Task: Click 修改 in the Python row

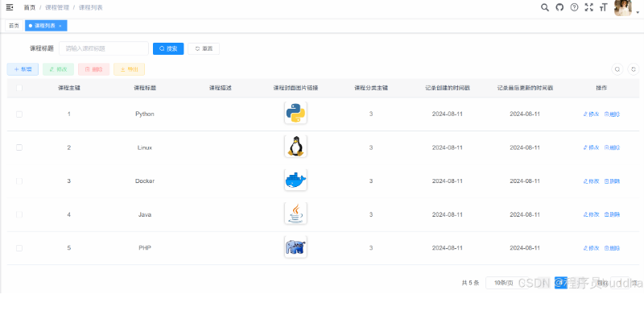Action: [x=591, y=114]
